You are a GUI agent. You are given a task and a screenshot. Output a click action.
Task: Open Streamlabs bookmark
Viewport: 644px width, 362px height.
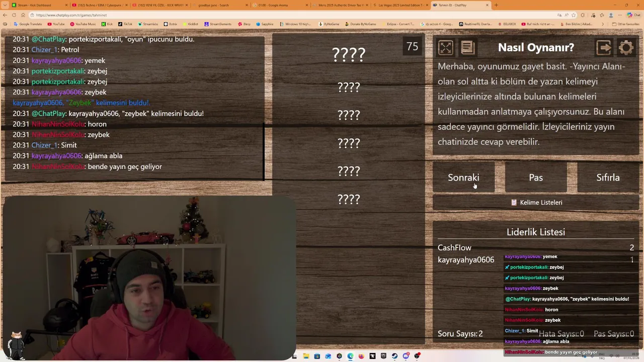coord(147,24)
